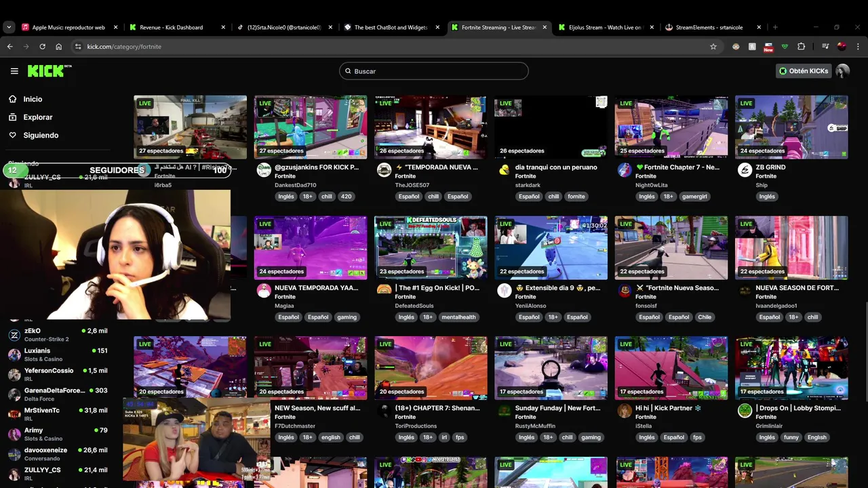868x488 pixels.
Task: Switch to the Apple Music browser tab
Action: tap(68, 27)
